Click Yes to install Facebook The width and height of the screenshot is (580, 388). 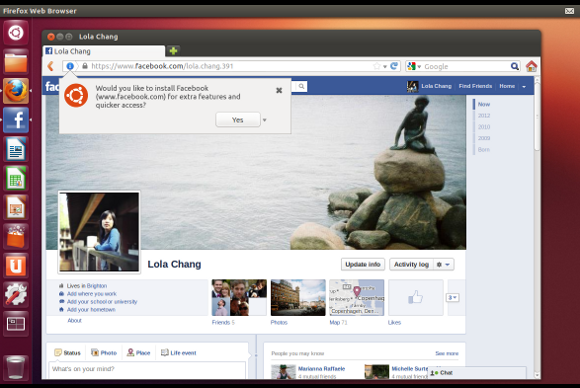[238, 120]
